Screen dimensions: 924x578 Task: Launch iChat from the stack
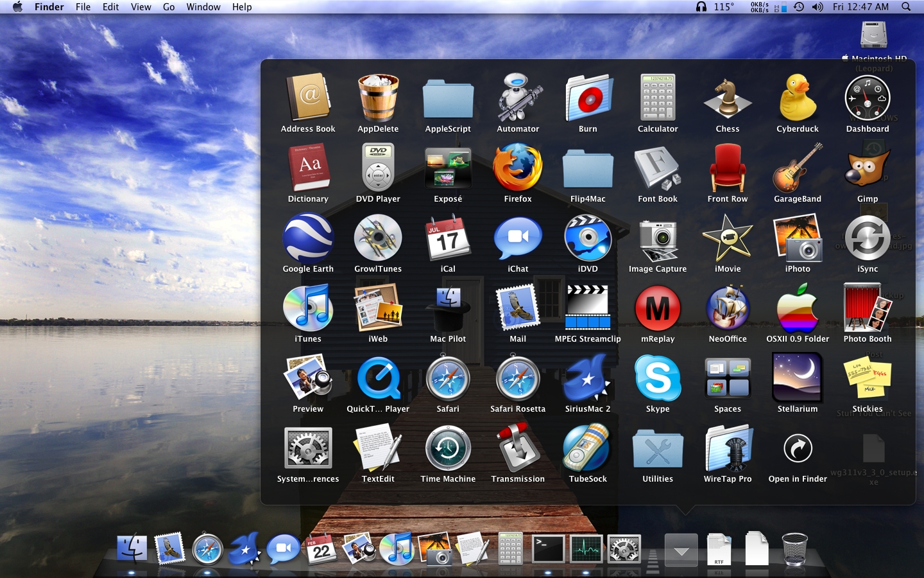[518, 238]
